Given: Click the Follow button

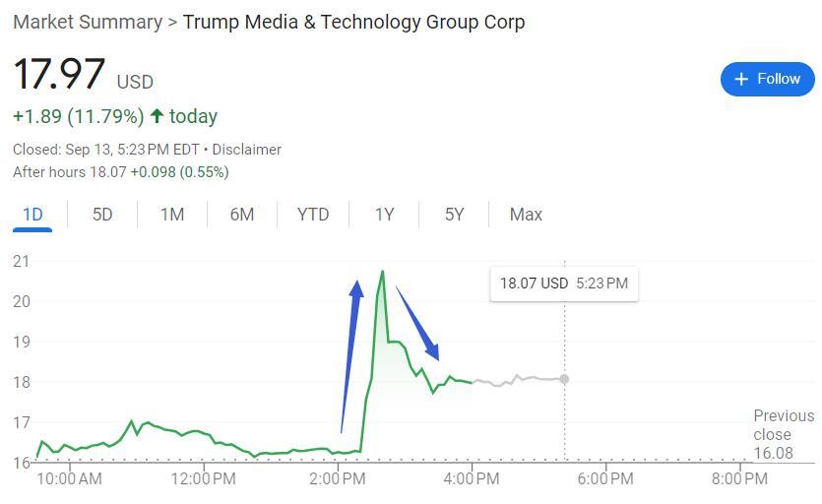Looking at the screenshot, I should [x=767, y=79].
